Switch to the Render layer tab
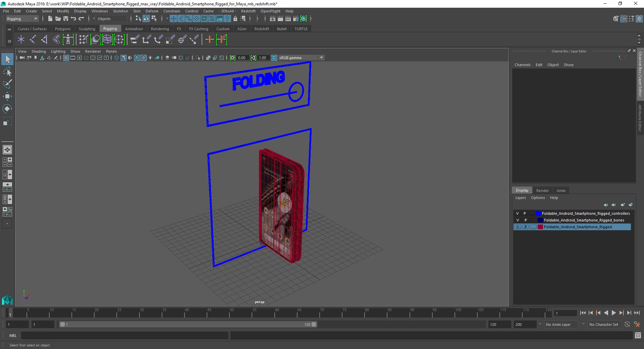This screenshot has width=644, height=349. [x=542, y=191]
